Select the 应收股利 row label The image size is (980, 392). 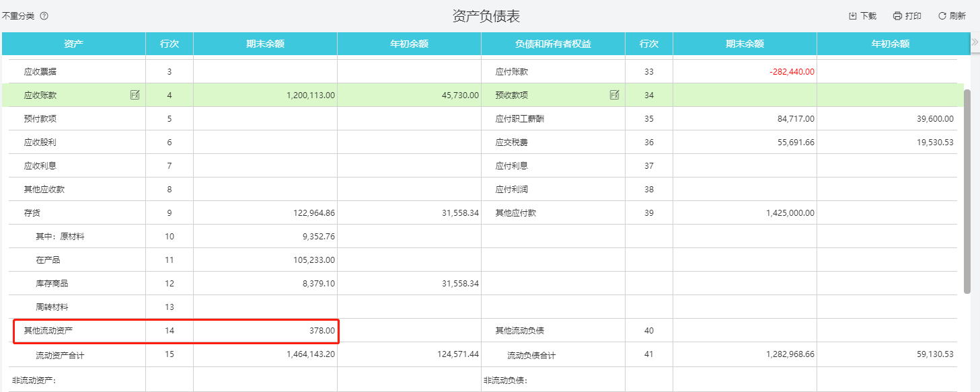point(40,142)
